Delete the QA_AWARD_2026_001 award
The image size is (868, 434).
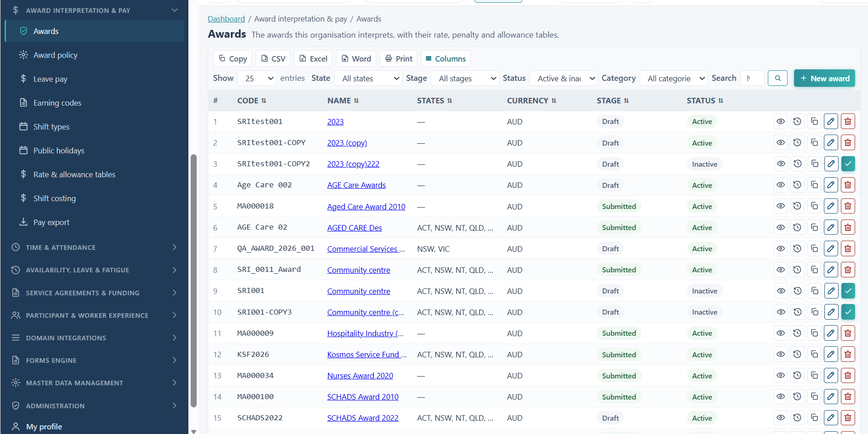coord(848,248)
